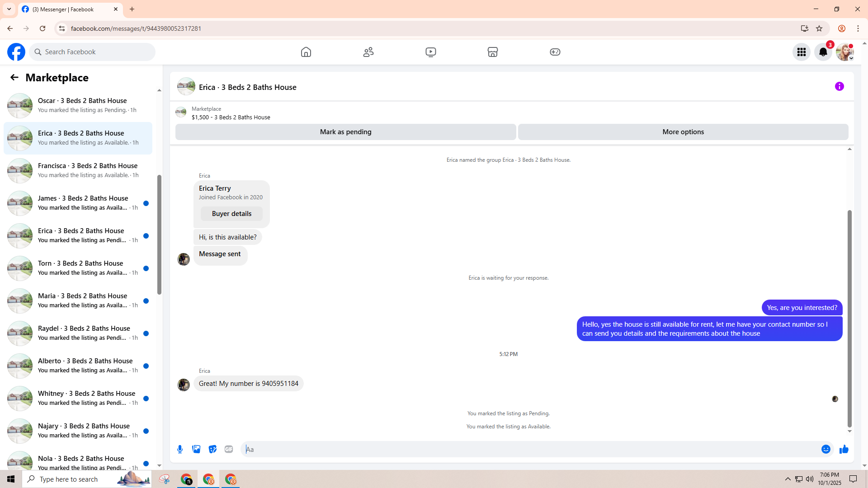Click the More options button
The width and height of the screenshot is (868, 488).
(683, 132)
